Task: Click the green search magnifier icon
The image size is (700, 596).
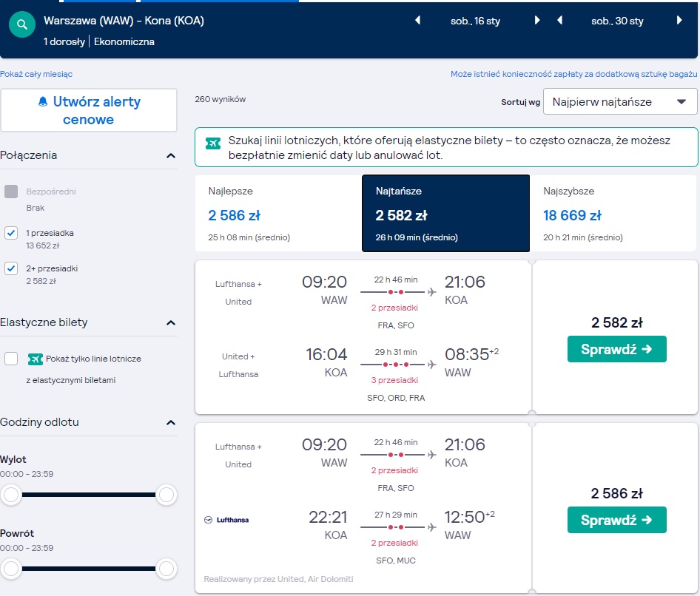Action: 22,25
